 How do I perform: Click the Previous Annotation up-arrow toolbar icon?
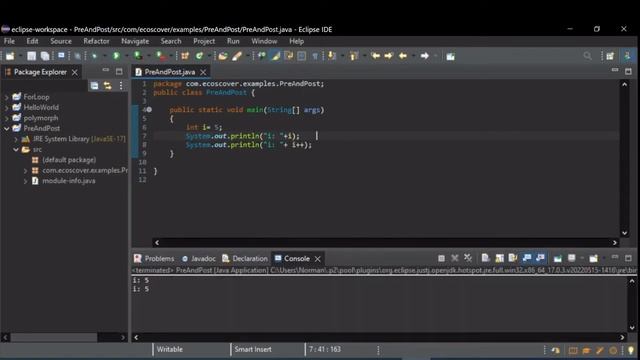[353, 56]
